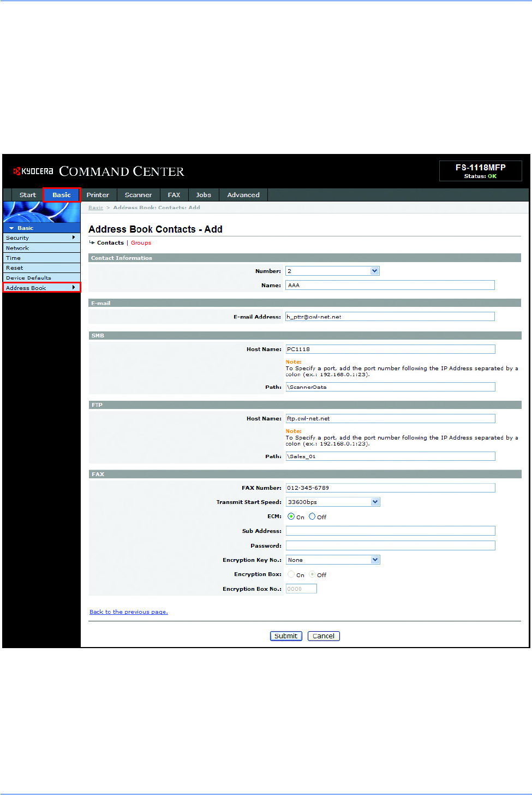The image size is (532, 795).
Task: Open Device Defaults in sidebar
Action: point(41,277)
